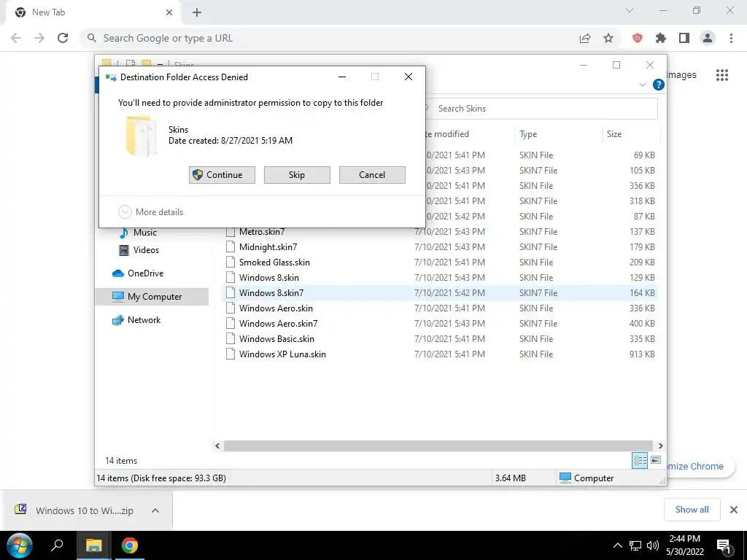Click the Explorer help question mark icon
The height and width of the screenshot is (560, 747).
pos(659,85)
